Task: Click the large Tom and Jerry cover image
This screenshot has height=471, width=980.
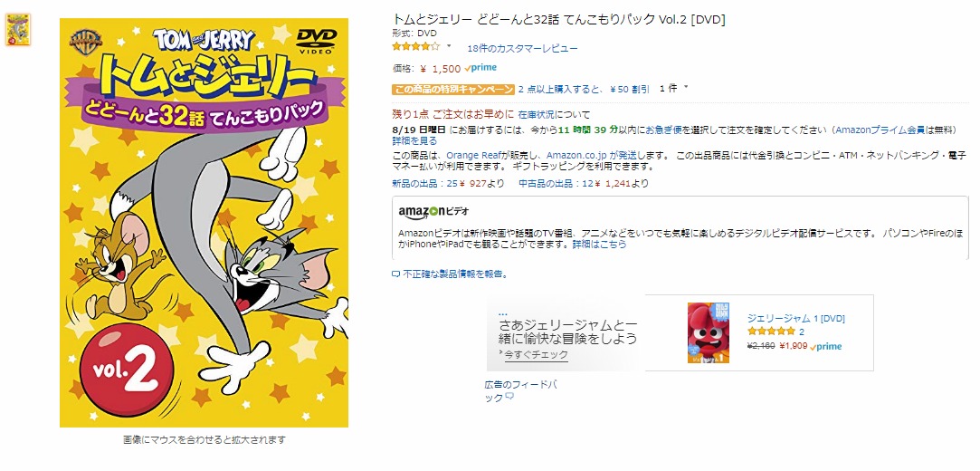Action: pyautogui.click(x=204, y=223)
